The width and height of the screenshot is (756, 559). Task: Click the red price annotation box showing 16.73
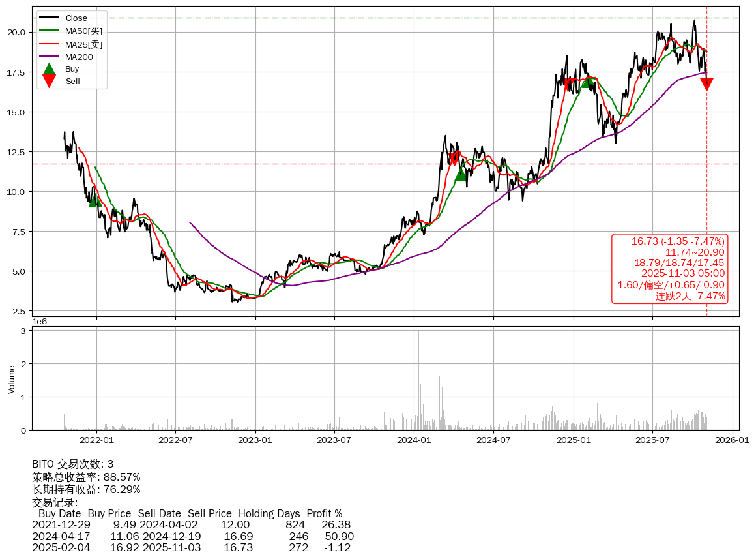(x=669, y=269)
